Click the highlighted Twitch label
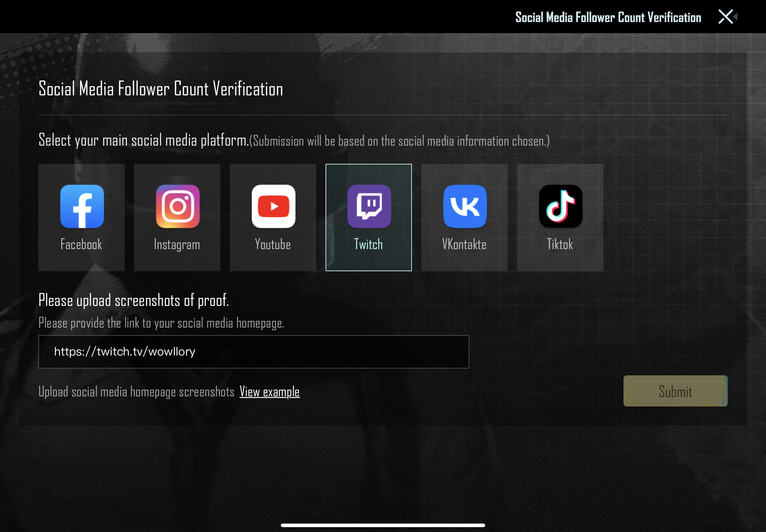Screen dimensions: 766x532 (368, 244)
